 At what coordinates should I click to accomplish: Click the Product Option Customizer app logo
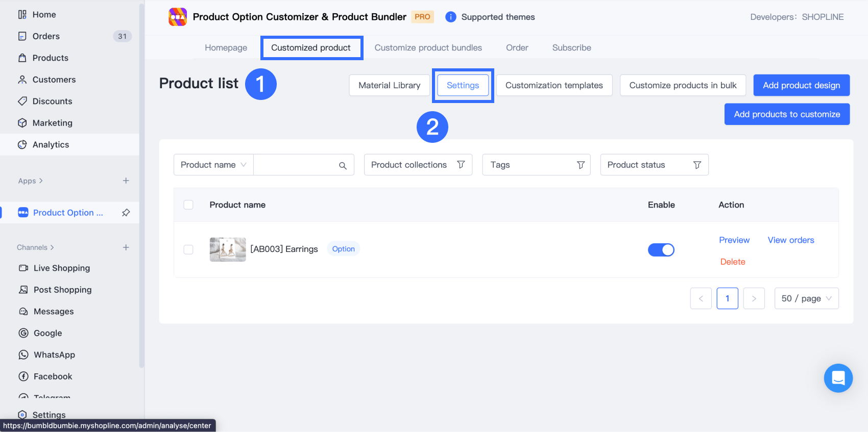(178, 17)
